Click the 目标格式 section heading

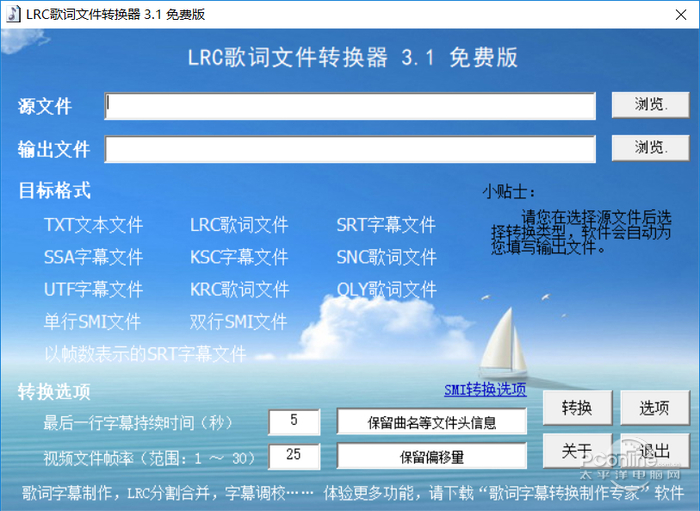pos(54,191)
